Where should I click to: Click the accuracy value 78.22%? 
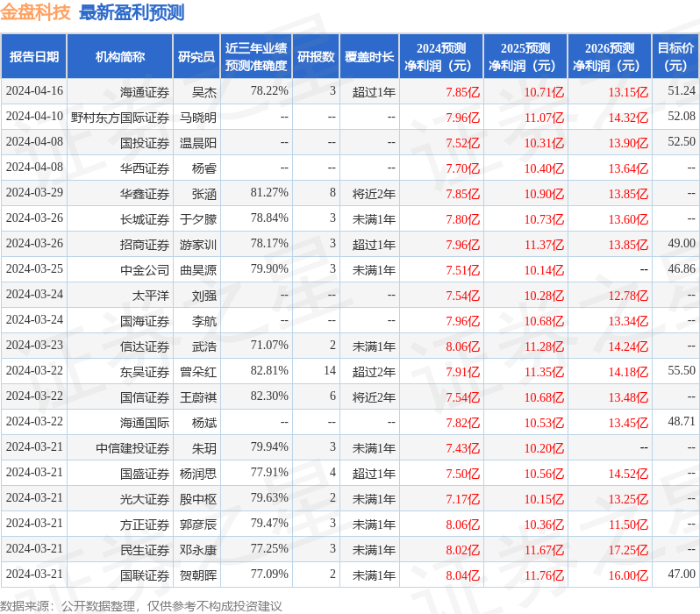tap(269, 90)
